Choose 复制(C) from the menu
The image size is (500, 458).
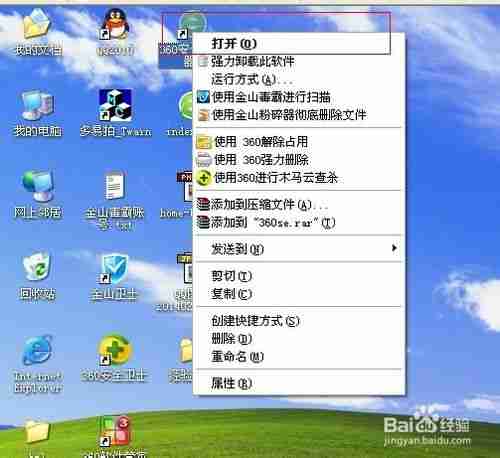(299, 294)
